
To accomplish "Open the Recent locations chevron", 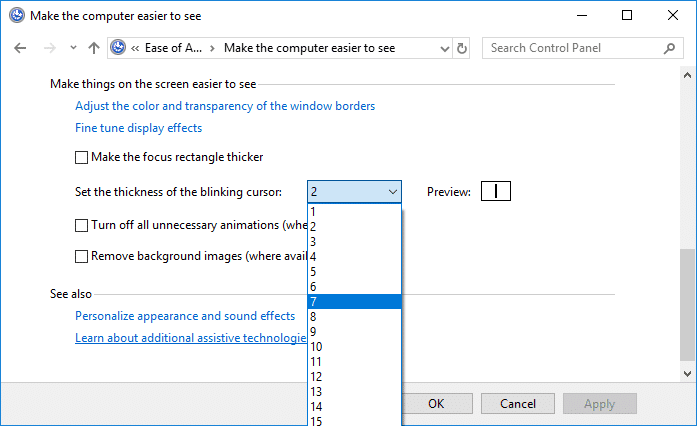I will (73, 48).
